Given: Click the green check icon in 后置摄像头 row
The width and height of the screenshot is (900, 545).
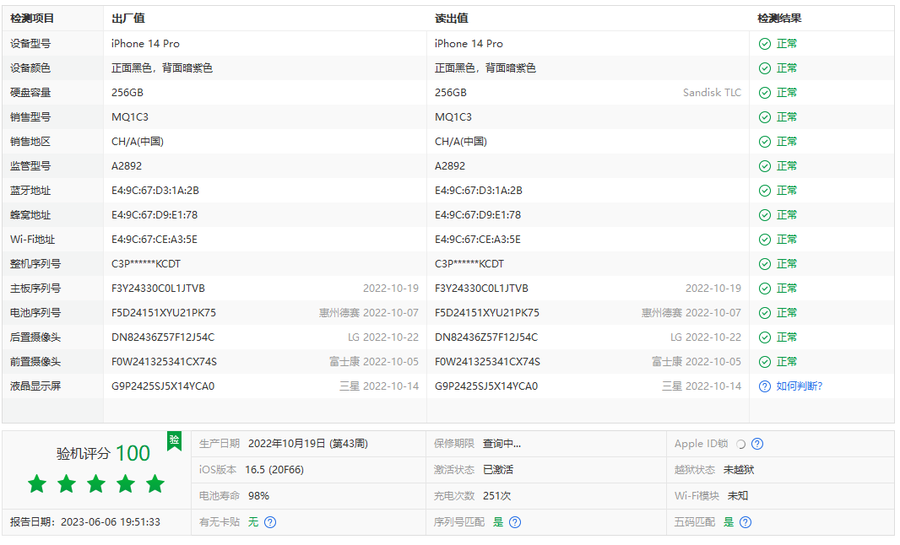Looking at the screenshot, I should click(x=765, y=337).
